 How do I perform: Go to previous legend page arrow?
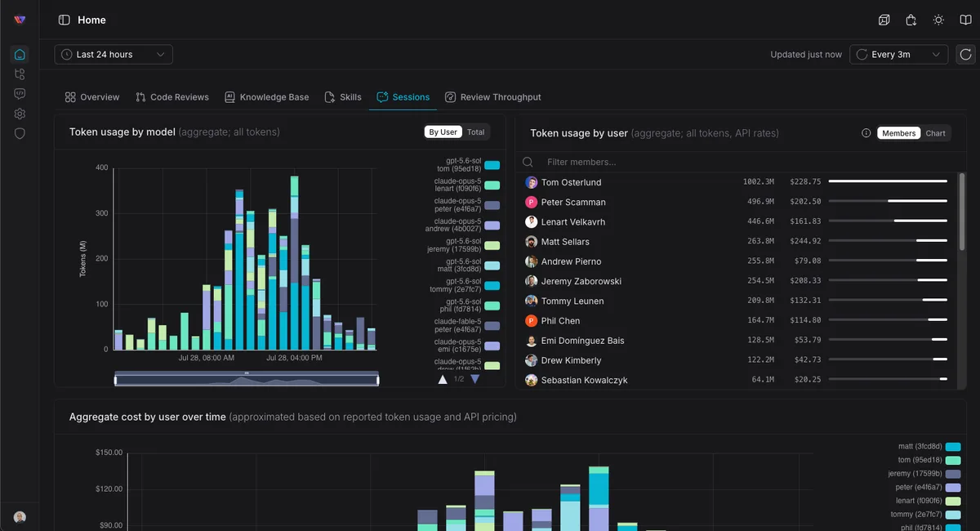click(443, 379)
